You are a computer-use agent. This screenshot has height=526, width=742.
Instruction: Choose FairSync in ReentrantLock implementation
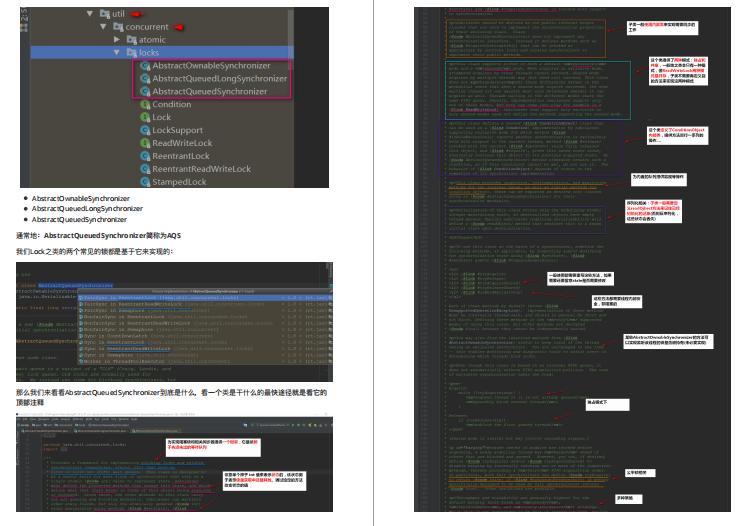(x=205, y=298)
